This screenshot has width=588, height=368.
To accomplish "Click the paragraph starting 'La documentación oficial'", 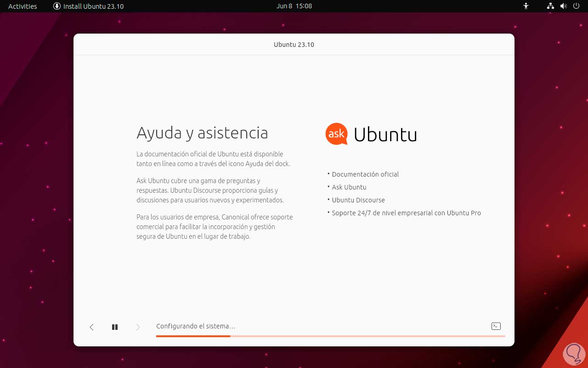I will tap(213, 159).
